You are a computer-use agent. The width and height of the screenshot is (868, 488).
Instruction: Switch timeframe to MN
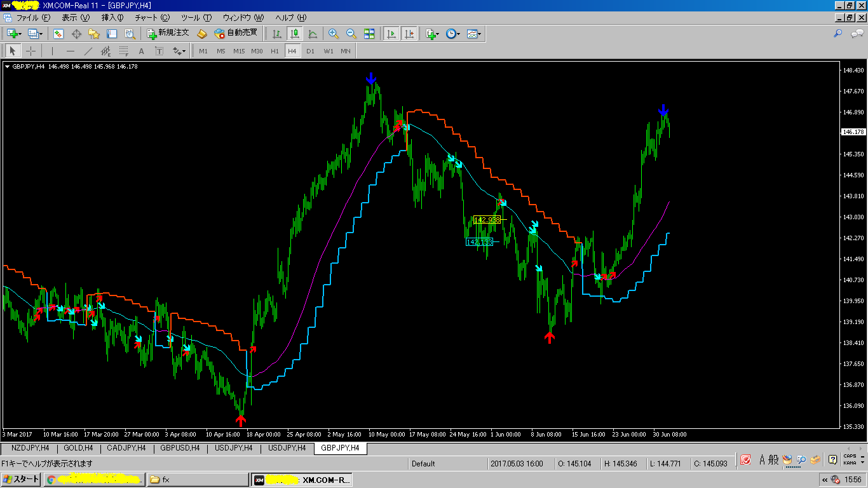coord(345,51)
